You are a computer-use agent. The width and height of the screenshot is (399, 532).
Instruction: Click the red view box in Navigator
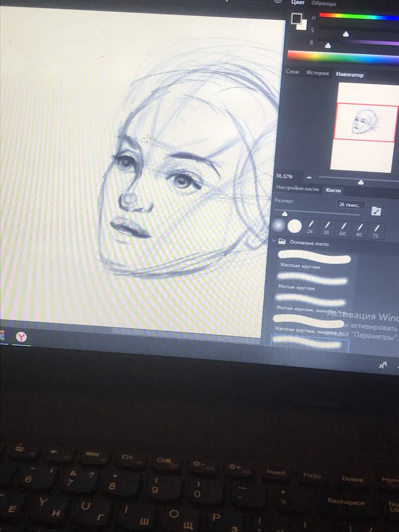[366, 123]
